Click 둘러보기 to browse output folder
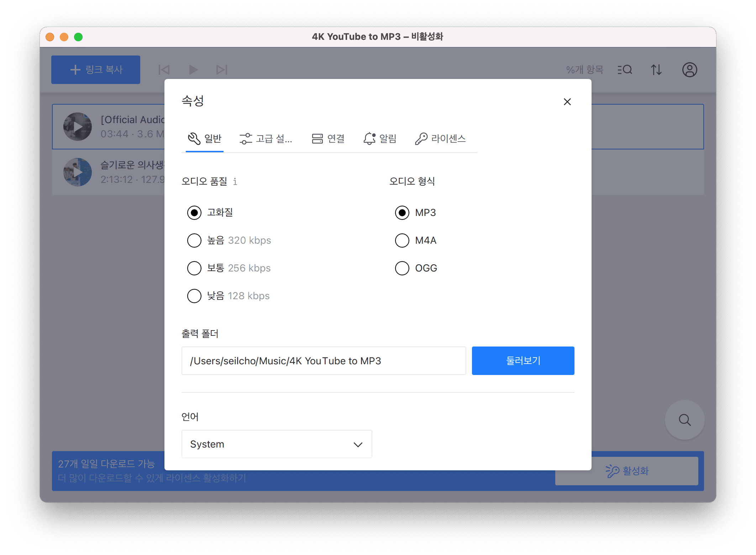 (523, 360)
